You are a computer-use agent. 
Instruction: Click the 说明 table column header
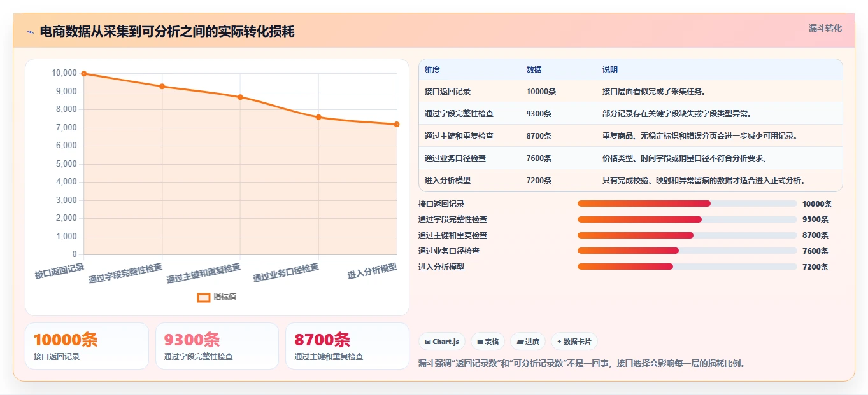[x=610, y=70]
